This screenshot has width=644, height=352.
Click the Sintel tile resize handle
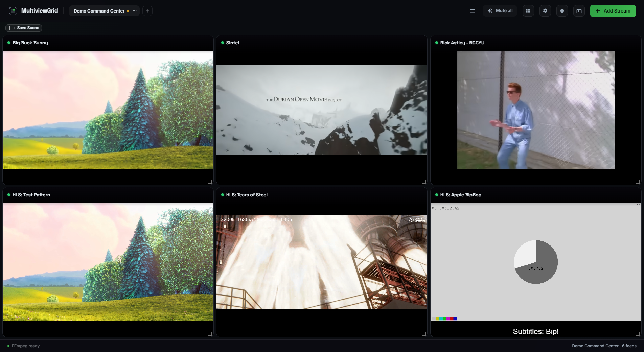(424, 182)
